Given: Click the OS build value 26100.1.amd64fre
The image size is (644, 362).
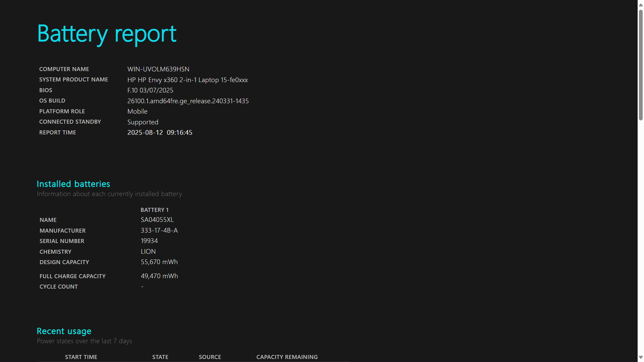Looking at the screenshot, I should [x=188, y=101].
